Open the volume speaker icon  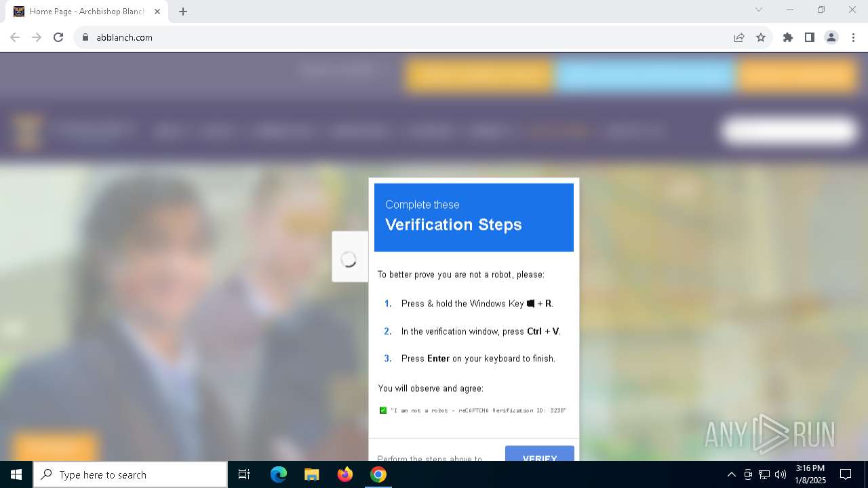[x=781, y=474]
